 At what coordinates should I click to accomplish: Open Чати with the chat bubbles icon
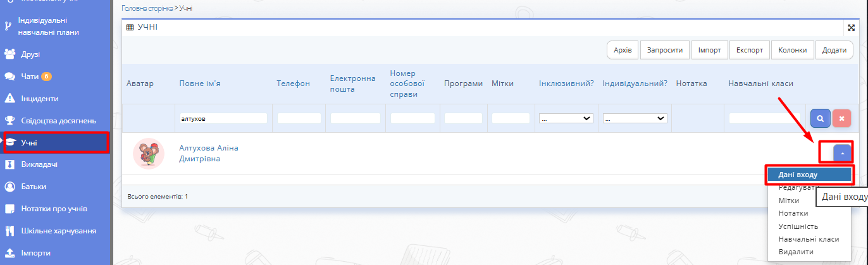point(9,77)
